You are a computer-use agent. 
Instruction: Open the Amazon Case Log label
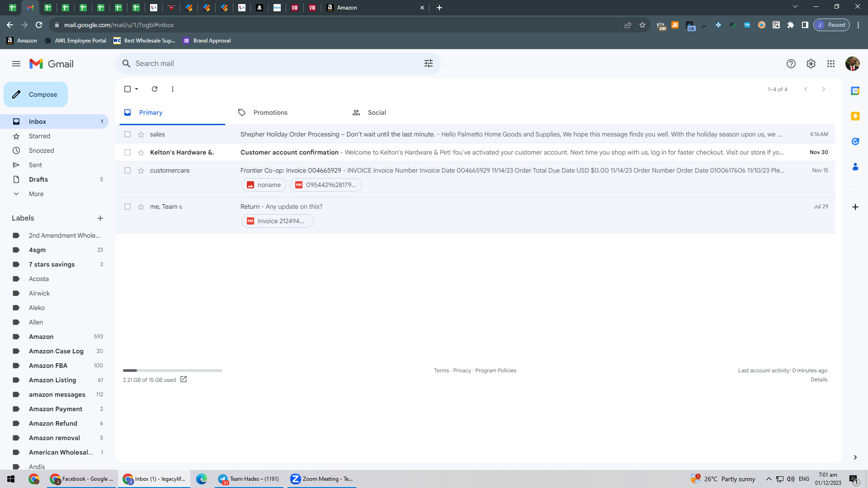point(54,351)
